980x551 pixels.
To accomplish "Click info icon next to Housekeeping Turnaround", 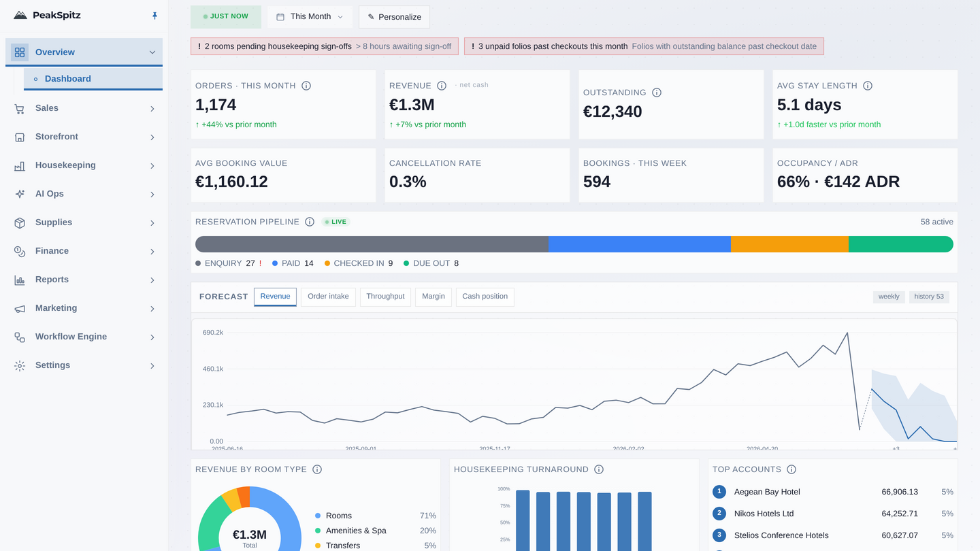I will point(599,469).
